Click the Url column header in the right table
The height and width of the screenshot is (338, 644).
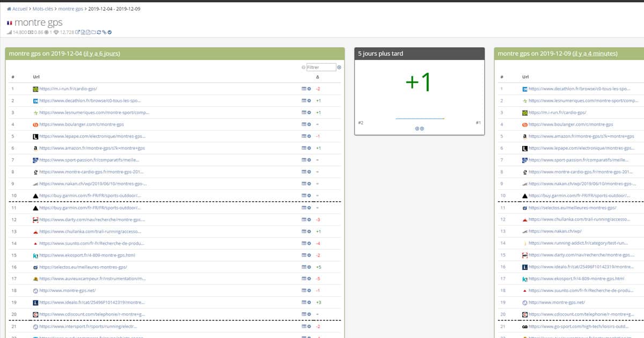(525, 77)
